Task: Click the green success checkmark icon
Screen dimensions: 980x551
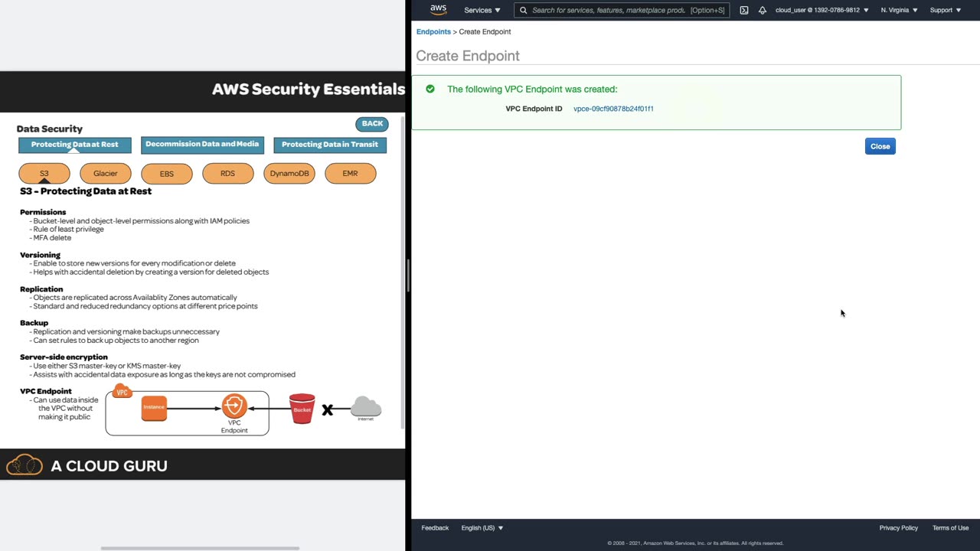Action: tap(430, 89)
